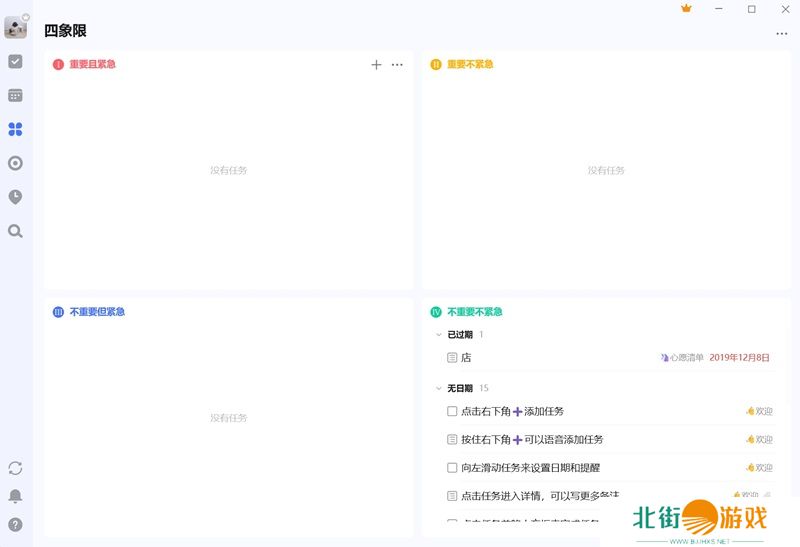Viewport: 800px width, 547px height.
Task: Open the help question mark icon
Action: point(15,524)
